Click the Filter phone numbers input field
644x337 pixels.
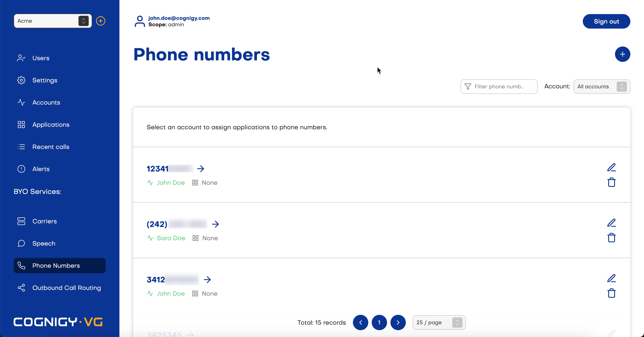pos(499,87)
